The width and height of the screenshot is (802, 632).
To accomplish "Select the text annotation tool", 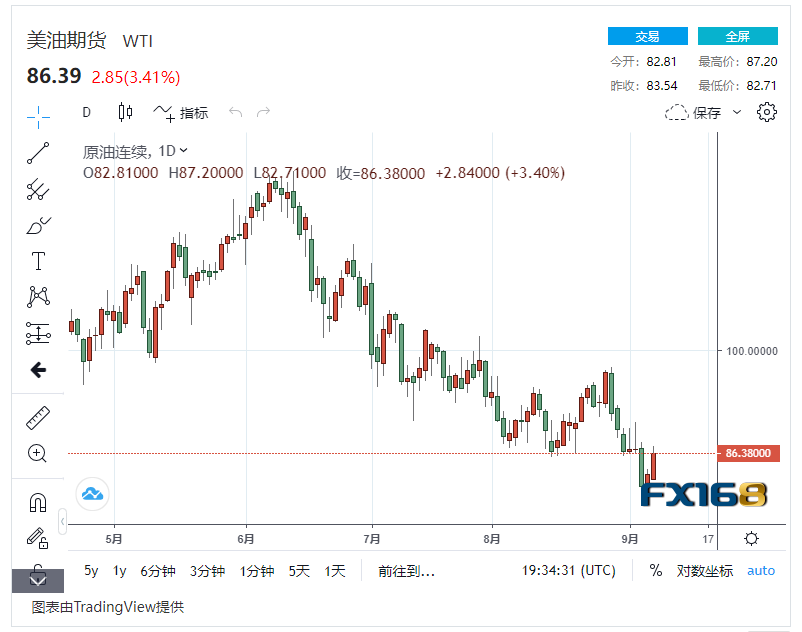I will 38,261.
